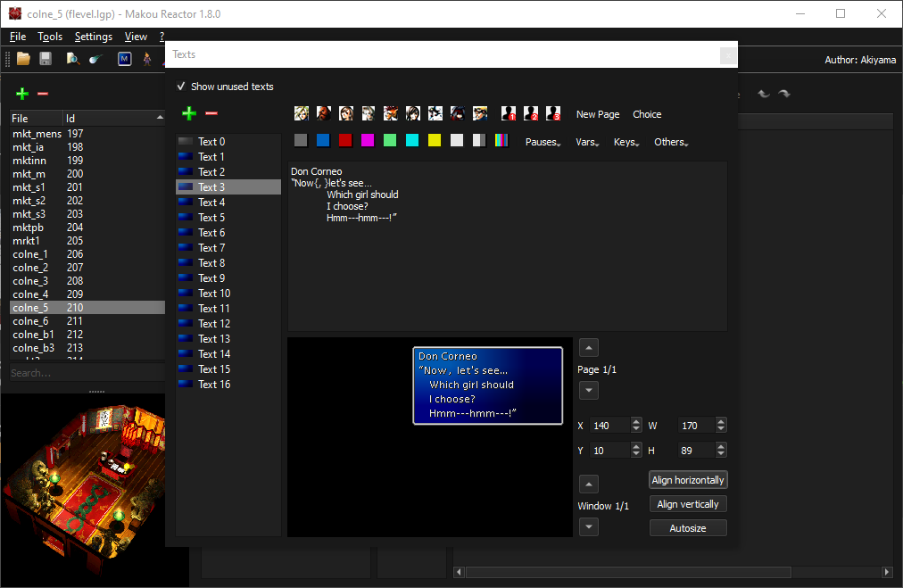Insert party member 1 placeholder icon
903x588 pixels.
pyautogui.click(x=509, y=113)
